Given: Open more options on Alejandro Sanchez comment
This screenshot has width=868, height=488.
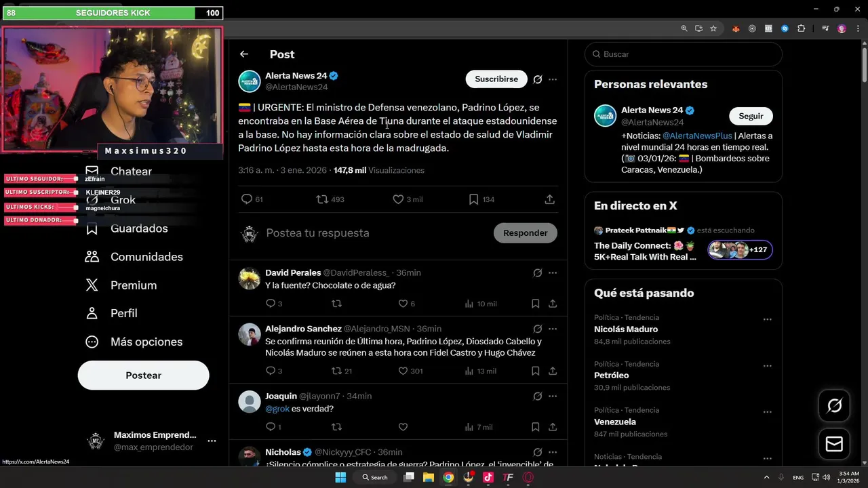Looking at the screenshot, I should point(553,329).
